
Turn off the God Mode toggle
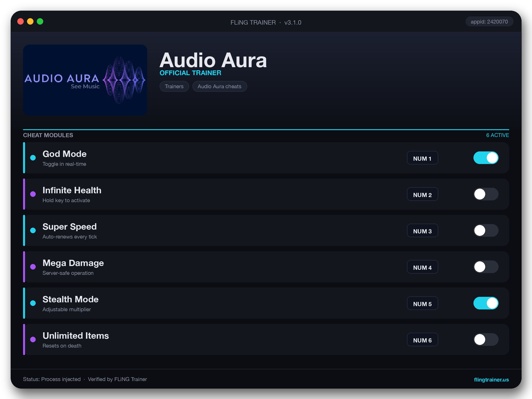486,158
